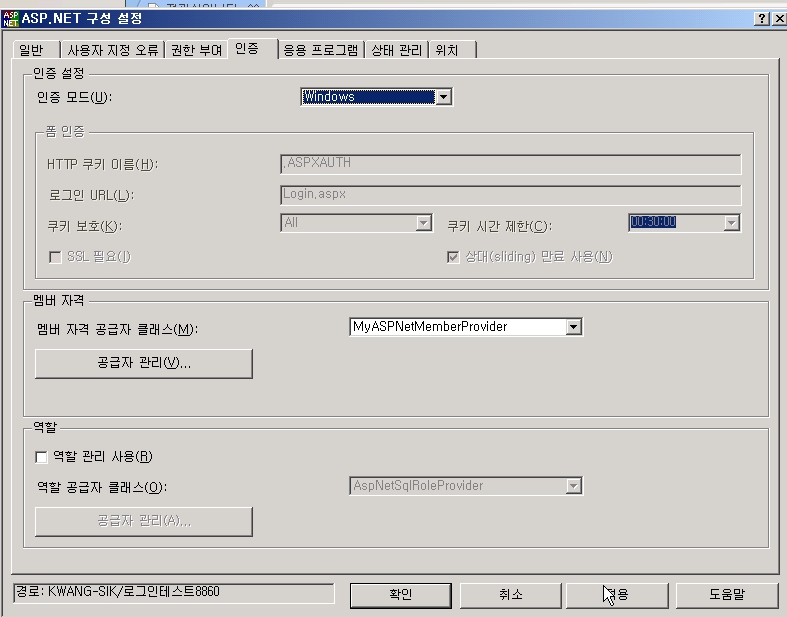
Task: Toggle the SSL 필요 checkbox
Action: [x=55, y=257]
